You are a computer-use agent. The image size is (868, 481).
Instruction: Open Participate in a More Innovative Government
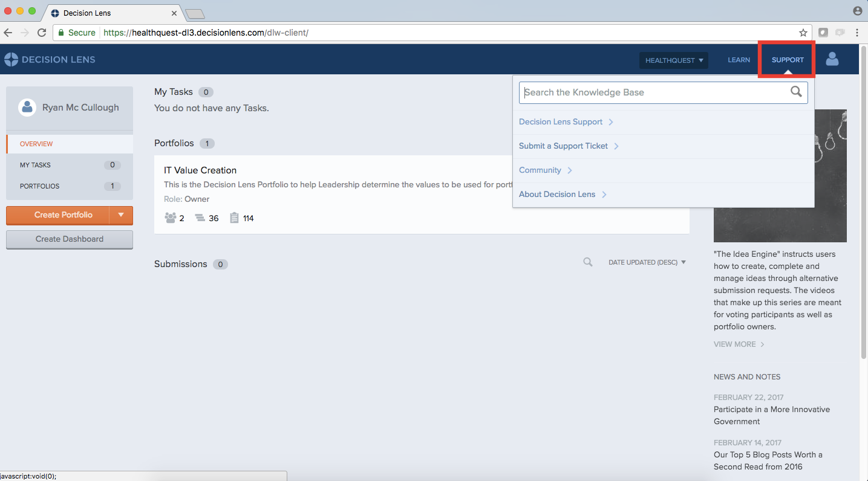pyautogui.click(x=772, y=416)
